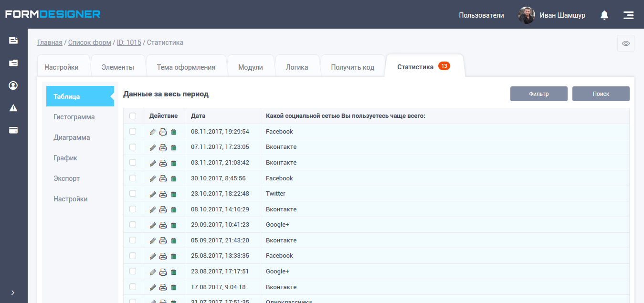Open the hamburger menu in header

click(x=628, y=15)
